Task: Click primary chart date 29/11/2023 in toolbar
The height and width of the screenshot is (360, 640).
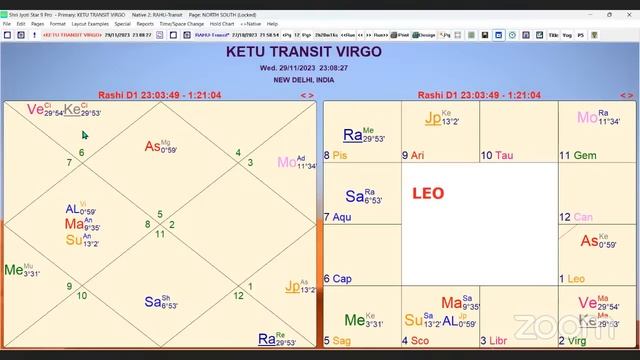Action: pos(117,35)
